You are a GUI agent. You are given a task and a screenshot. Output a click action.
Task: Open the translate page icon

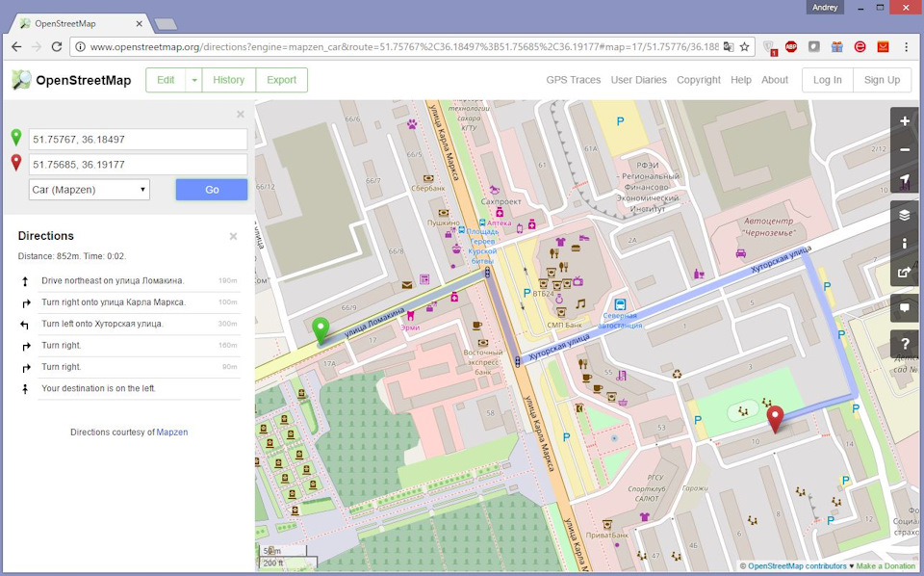(x=729, y=46)
